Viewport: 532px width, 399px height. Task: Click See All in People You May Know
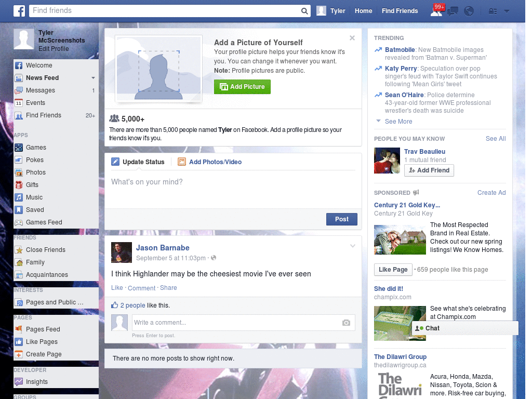click(495, 139)
